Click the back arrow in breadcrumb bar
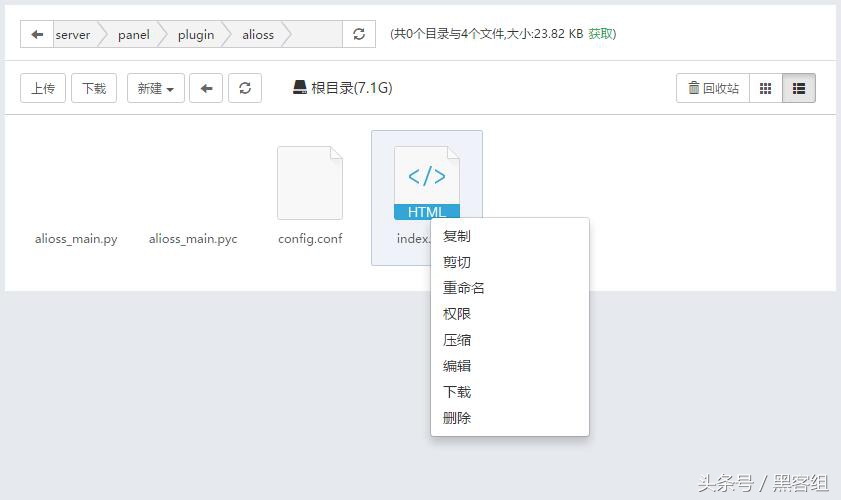Viewport: 841px width, 500px height. [37, 34]
